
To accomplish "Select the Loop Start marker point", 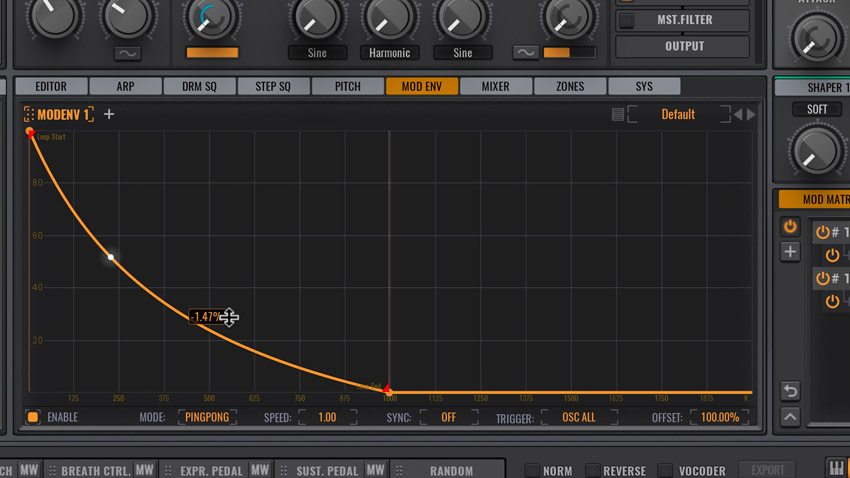I will 30,132.
